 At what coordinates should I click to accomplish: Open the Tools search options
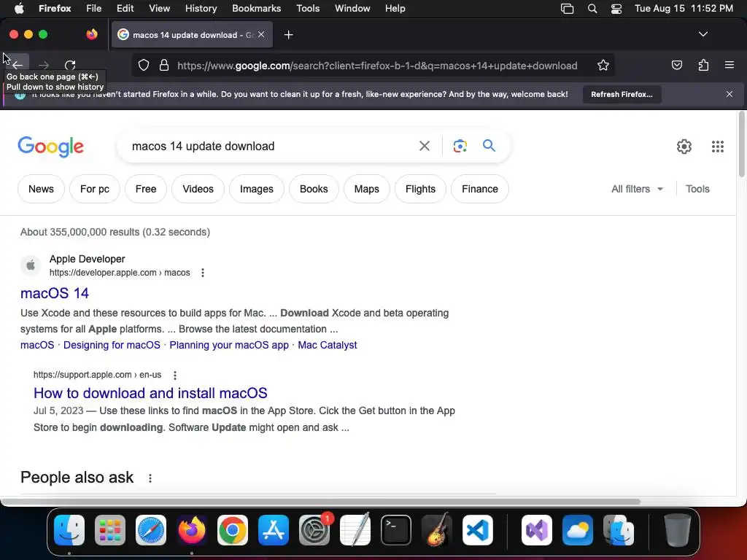point(697,189)
